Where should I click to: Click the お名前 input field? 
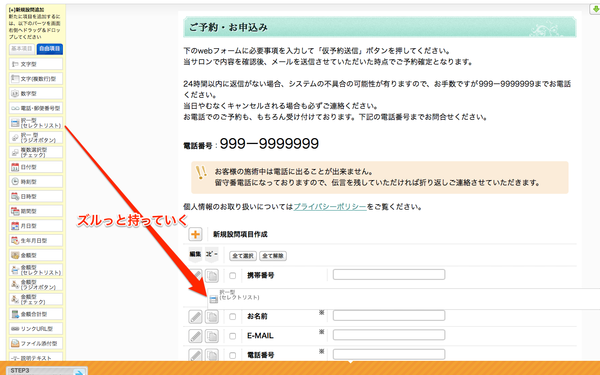point(389,316)
